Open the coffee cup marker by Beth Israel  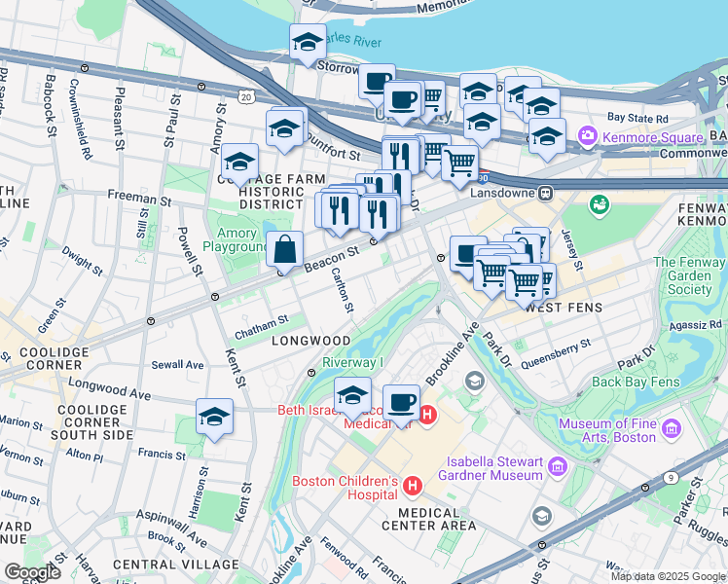tap(402, 406)
